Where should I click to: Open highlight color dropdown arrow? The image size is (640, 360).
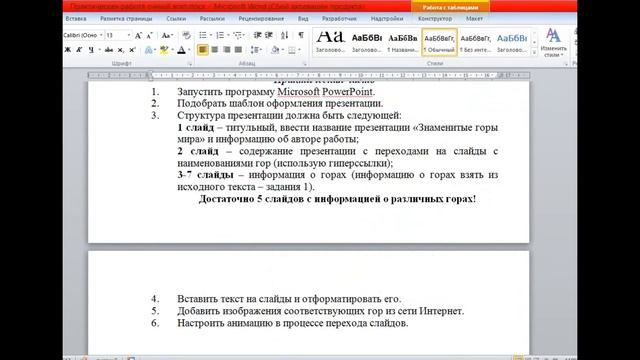(172, 50)
